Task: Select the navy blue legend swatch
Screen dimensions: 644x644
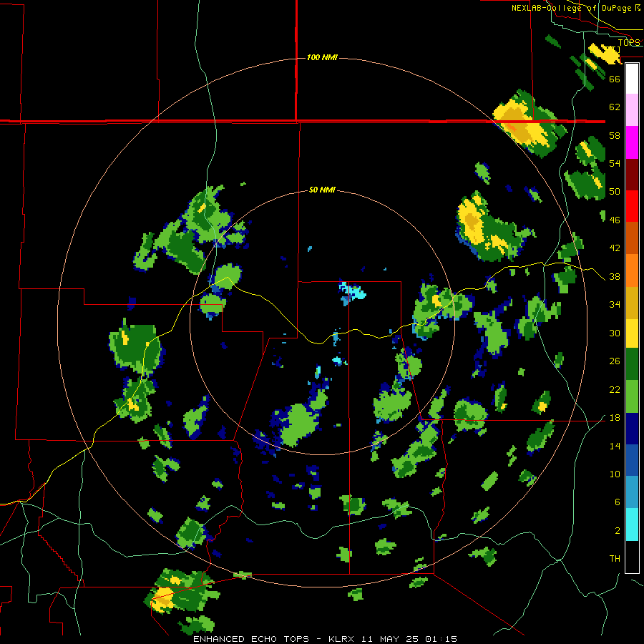Action: coord(632,429)
